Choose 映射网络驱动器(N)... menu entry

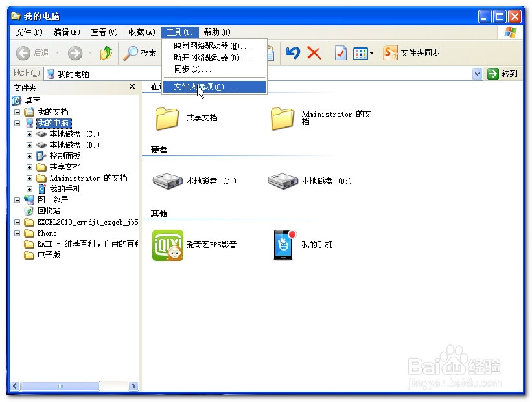tap(214, 46)
